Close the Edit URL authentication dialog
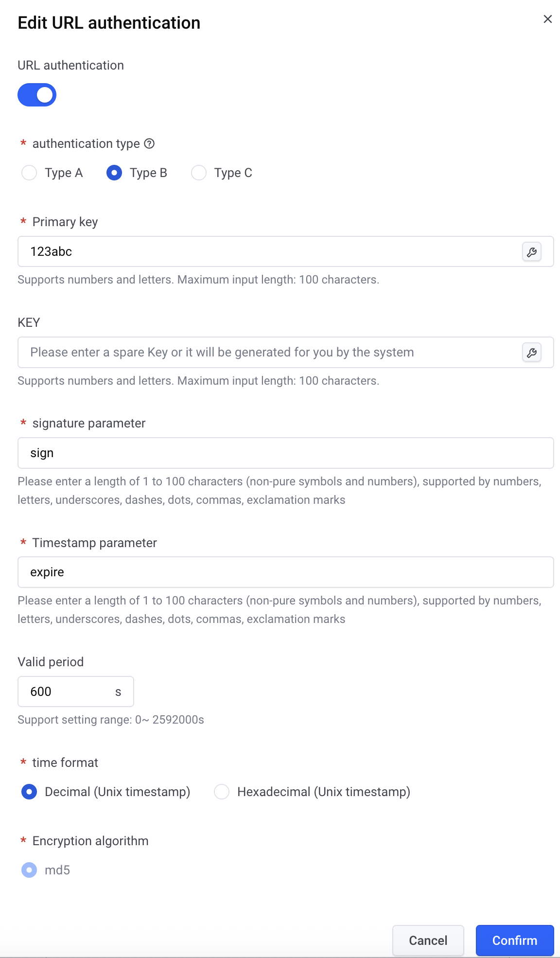The height and width of the screenshot is (958, 560). [548, 19]
